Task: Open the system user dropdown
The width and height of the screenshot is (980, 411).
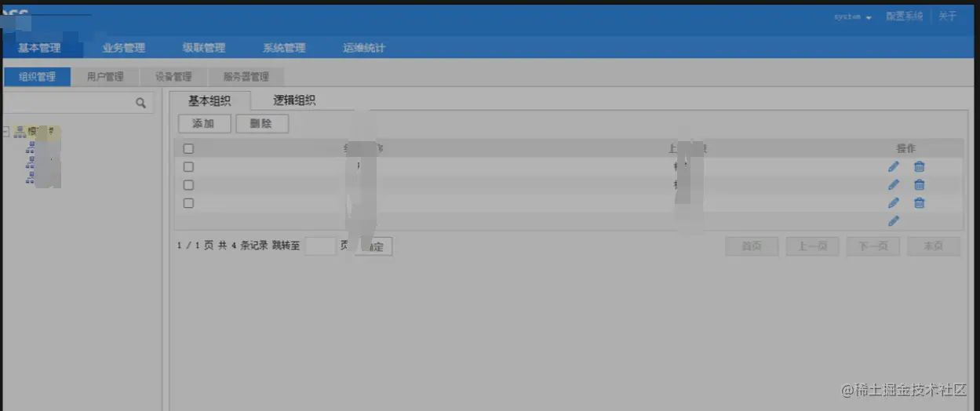Action: 853,16
